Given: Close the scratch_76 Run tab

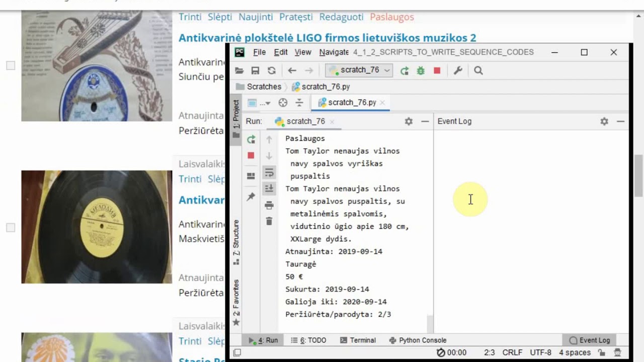Looking at the screenshot, I should click(x=332, y=122).
